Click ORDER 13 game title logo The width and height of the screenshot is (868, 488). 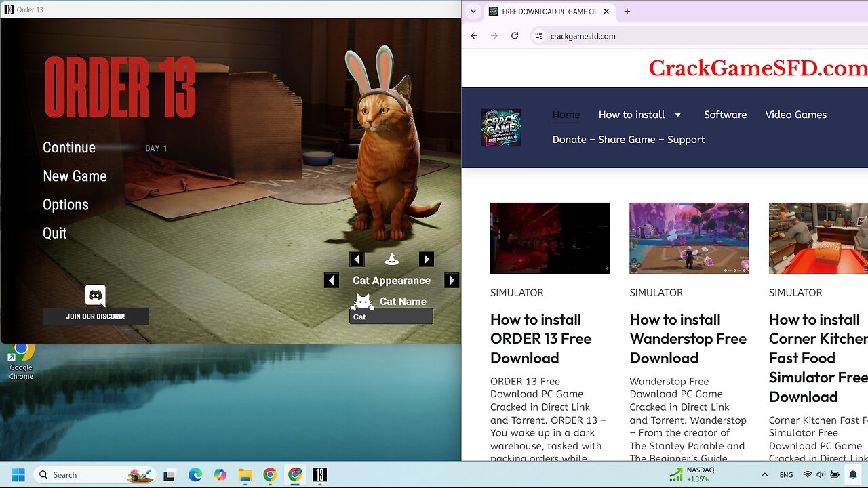point(120,87)
